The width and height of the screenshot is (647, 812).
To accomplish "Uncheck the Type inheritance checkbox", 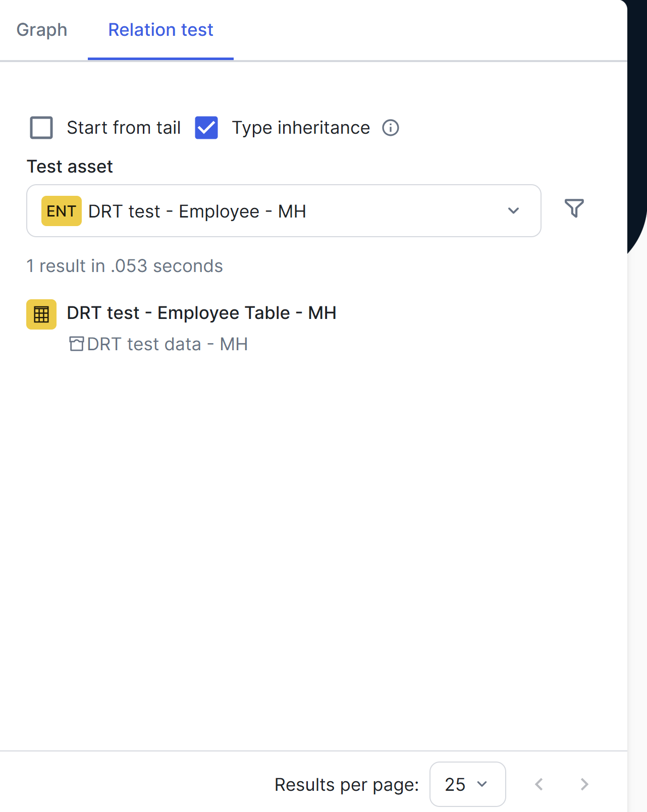I will pos(206,128).
